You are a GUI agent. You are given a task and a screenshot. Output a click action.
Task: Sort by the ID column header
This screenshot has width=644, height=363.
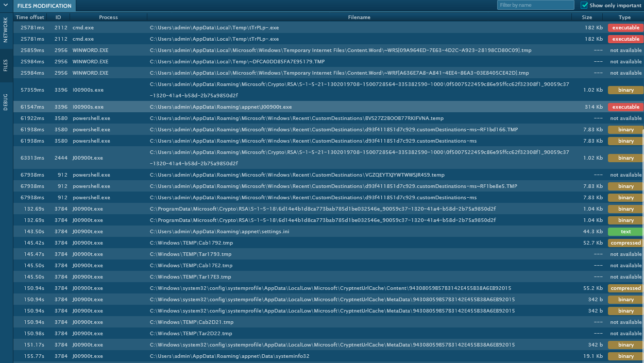click(58, 17)
